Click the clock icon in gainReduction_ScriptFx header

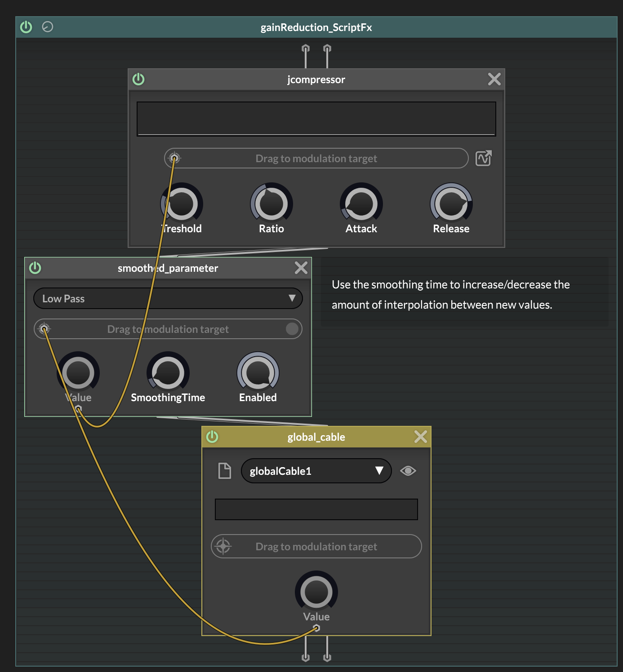[48, 27]
